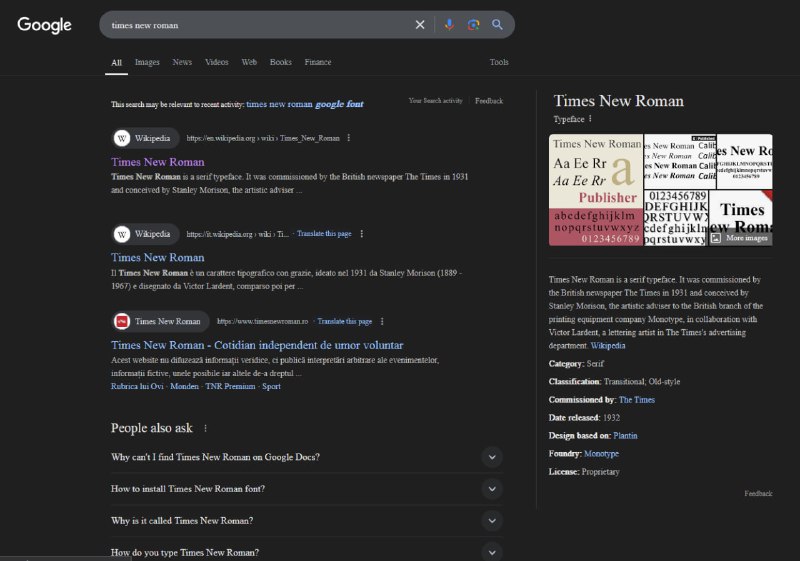Click the Google logo
The width and height of the screenshot is (800, 561).
click(44, 25)
